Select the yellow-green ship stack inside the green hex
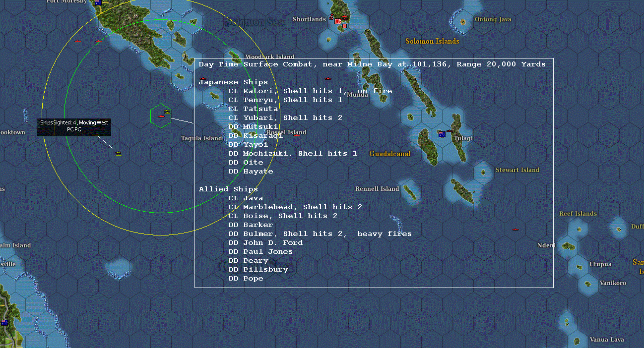The width and height of the screenshot is (644, 348). point(167,112)
